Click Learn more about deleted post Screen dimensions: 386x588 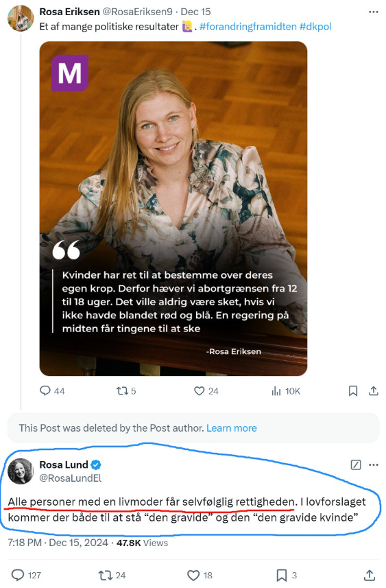[232, 428]
